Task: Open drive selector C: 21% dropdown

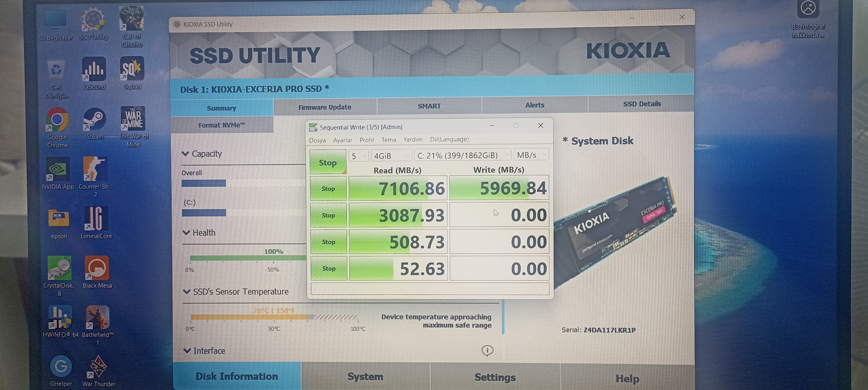Action: [x=463, y=155]
